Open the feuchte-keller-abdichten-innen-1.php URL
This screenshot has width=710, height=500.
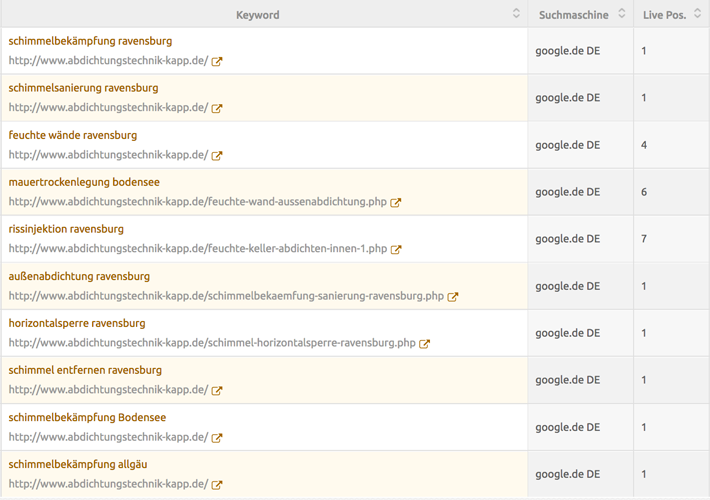point(198,249)
